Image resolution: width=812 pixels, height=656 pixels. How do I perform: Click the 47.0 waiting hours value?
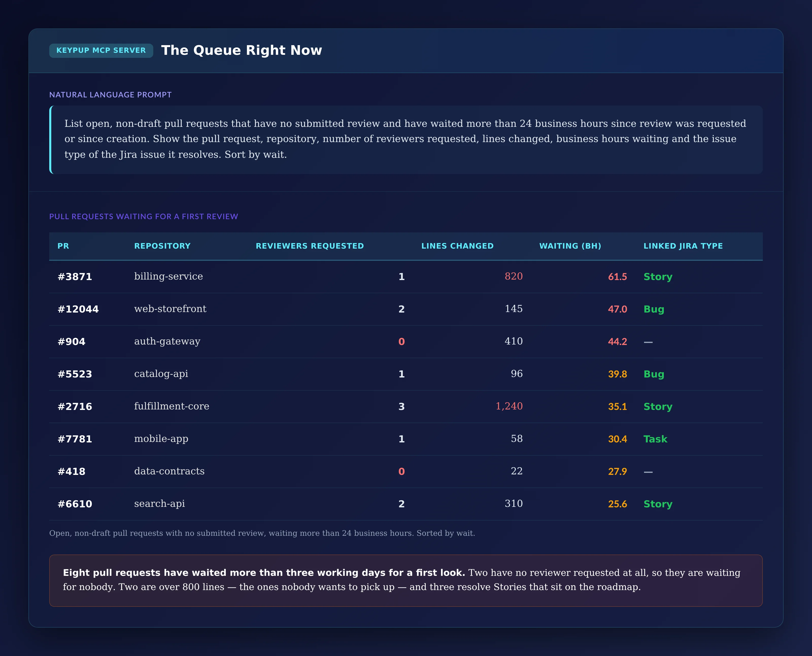617,309
